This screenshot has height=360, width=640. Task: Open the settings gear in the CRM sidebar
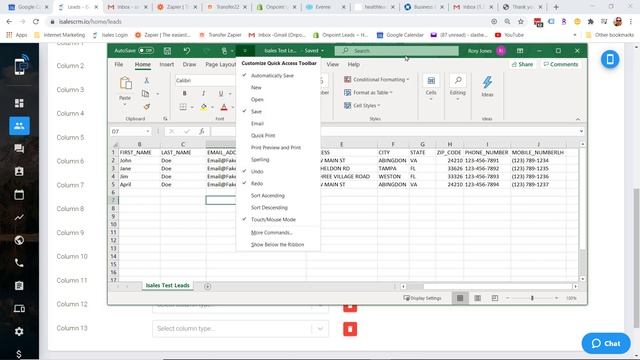click(x=19, y=331)
